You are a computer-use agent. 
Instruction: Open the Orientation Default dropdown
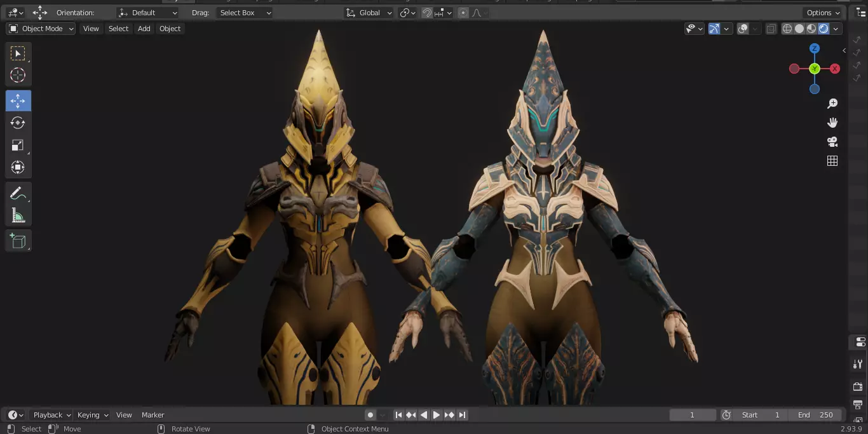(x=148, y=13)
